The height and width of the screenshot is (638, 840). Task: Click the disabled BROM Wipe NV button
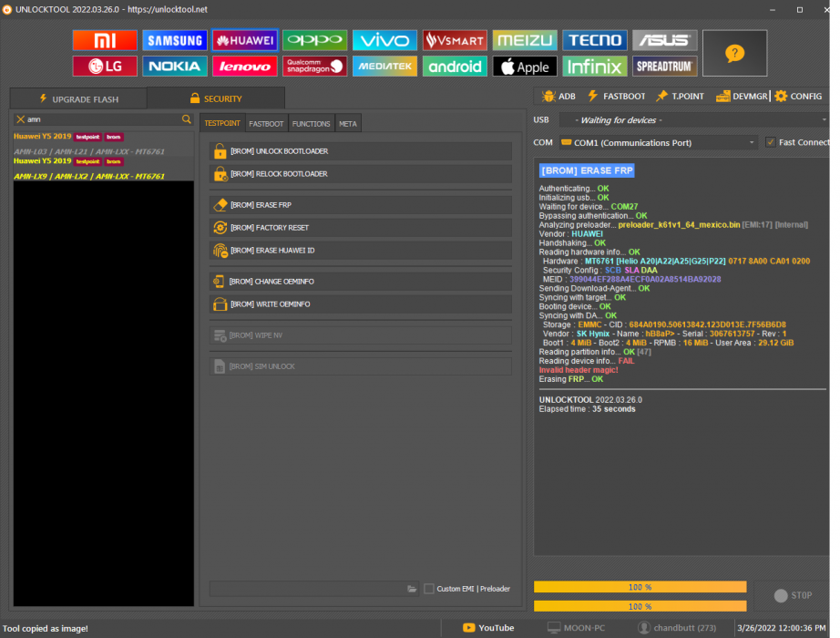[361, 335]
